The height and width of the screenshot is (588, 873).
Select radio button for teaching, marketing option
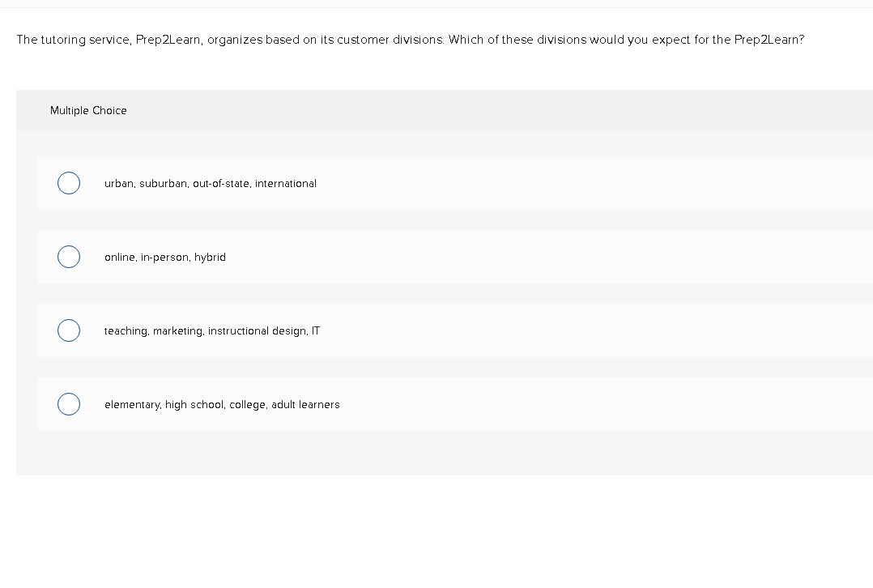69,330
